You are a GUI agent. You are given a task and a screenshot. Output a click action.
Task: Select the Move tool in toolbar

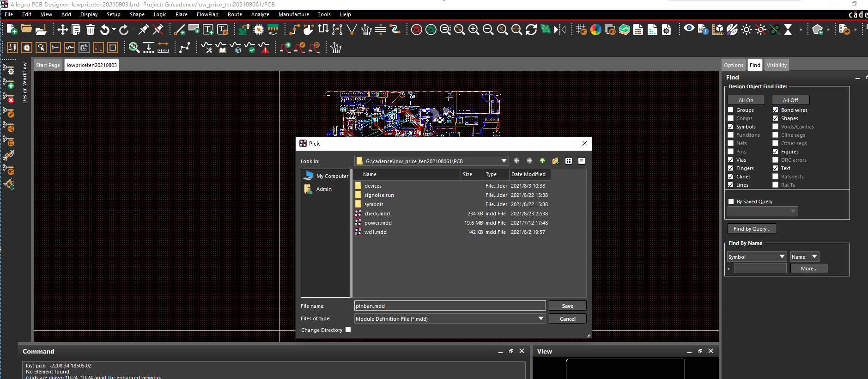tap(62, 30)
